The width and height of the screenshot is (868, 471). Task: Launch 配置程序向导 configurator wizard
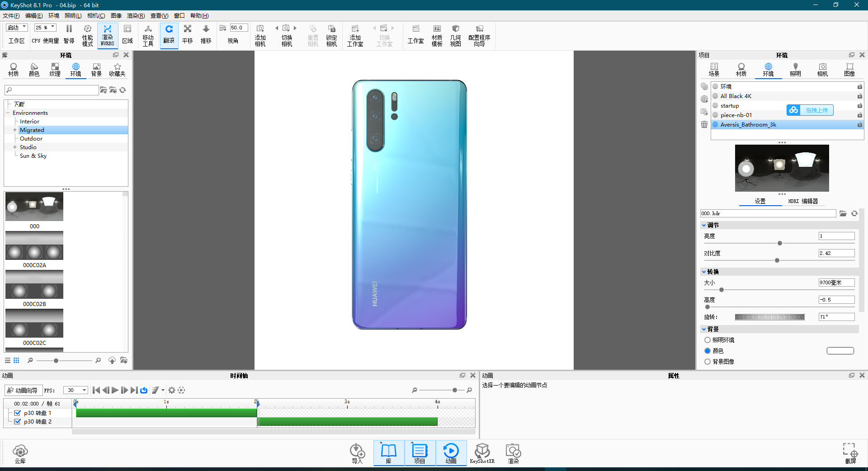[479, 35]
